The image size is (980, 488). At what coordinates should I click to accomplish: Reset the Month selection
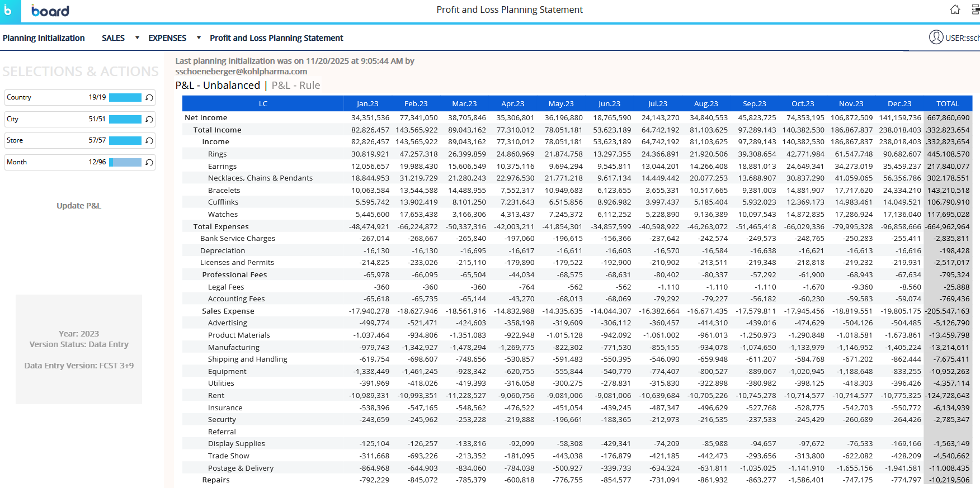click(149, 162)
